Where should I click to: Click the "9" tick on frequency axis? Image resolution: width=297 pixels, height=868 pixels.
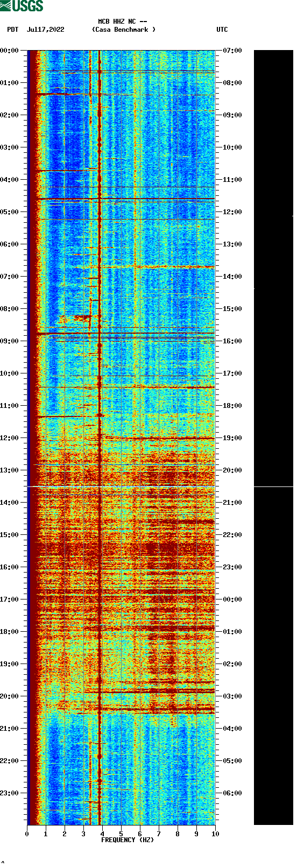[x=196, y=834]
